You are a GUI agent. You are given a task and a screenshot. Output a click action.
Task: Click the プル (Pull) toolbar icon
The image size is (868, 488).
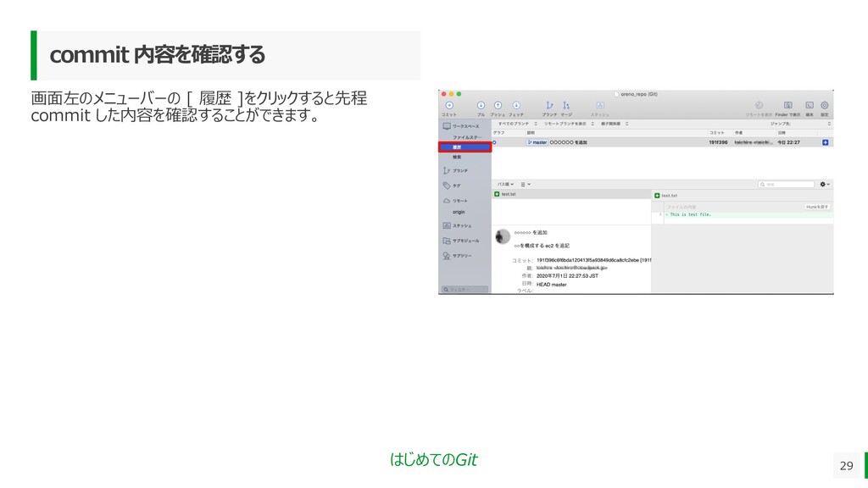[x=481, y=106]
